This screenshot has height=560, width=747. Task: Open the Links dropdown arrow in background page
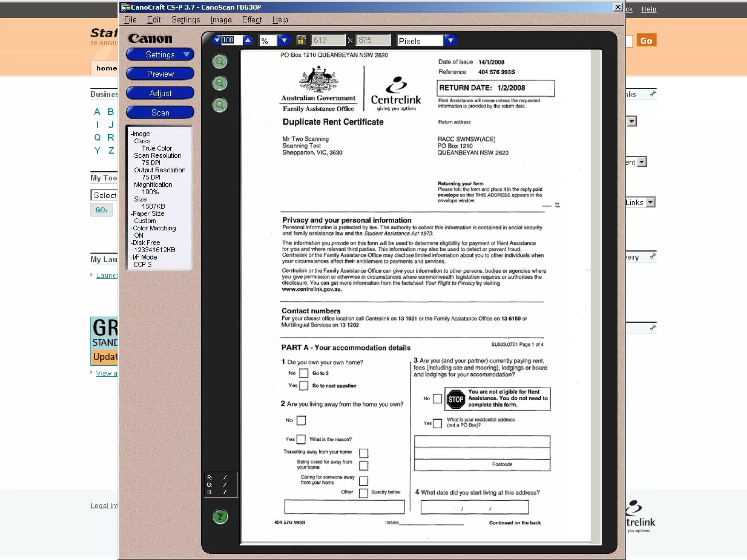(651, 202)
